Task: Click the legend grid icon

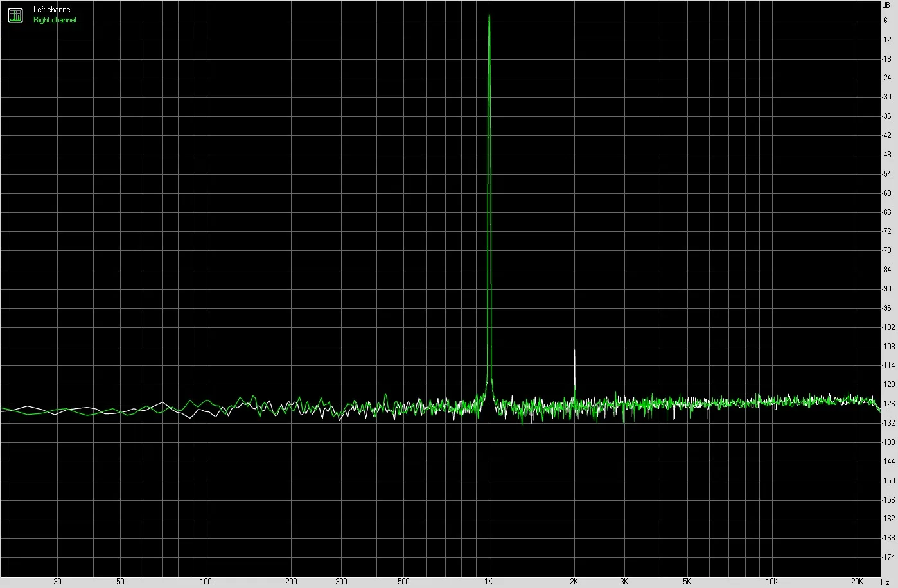Action: (x=15, y=15)
